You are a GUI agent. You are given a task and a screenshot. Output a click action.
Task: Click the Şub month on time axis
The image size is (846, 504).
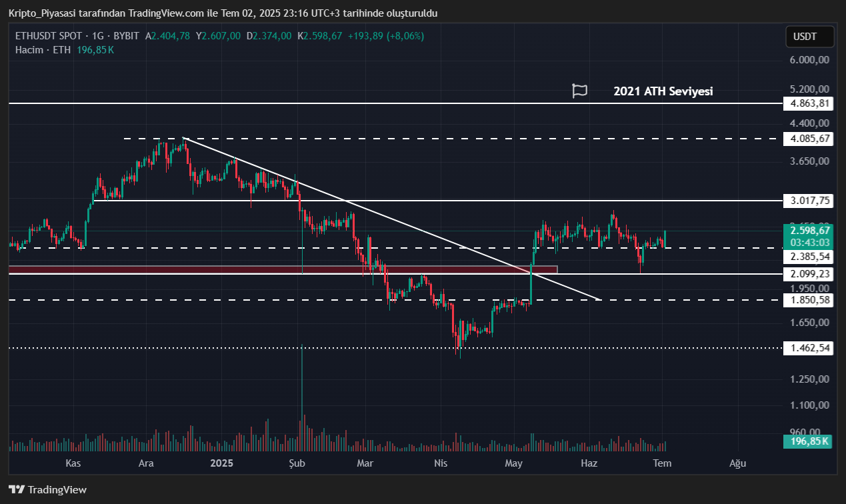click(297, 463)
